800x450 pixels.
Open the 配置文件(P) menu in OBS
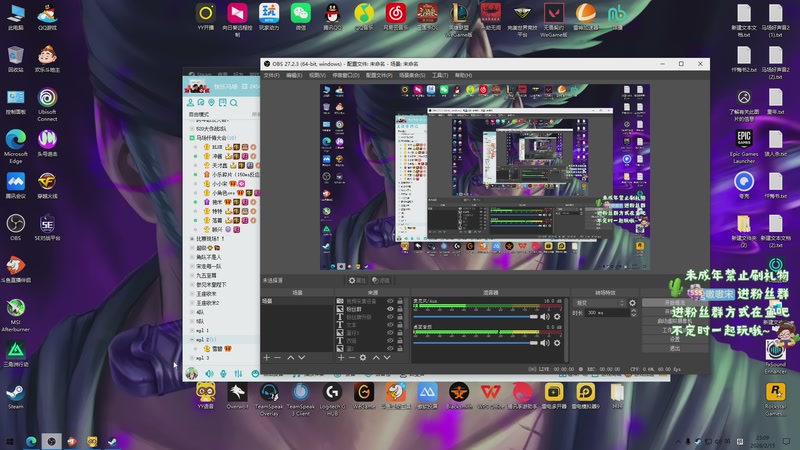[x=379, y=75]
